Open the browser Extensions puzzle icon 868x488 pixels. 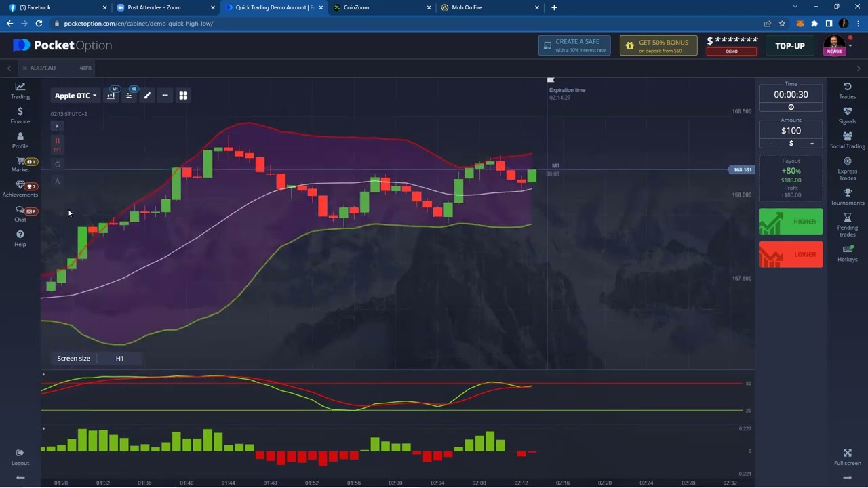814,24
